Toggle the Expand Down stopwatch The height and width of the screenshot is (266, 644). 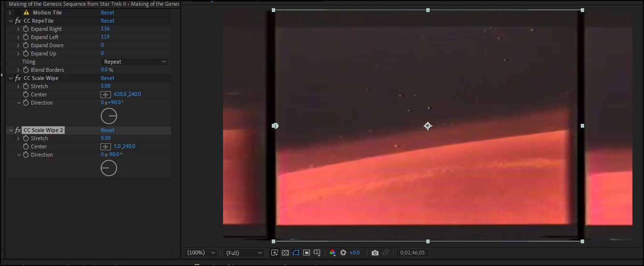point(26,45)
